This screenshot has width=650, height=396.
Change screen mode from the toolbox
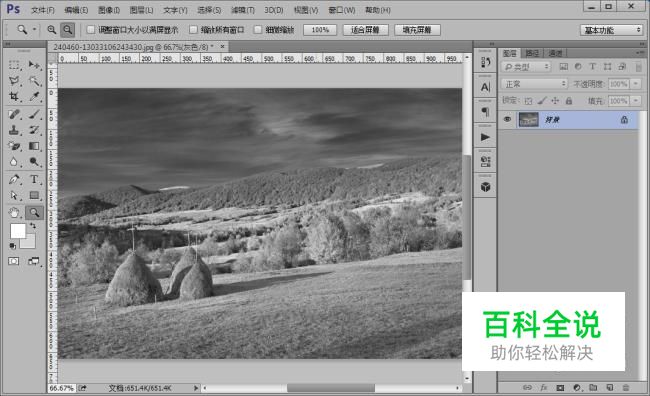34,261
